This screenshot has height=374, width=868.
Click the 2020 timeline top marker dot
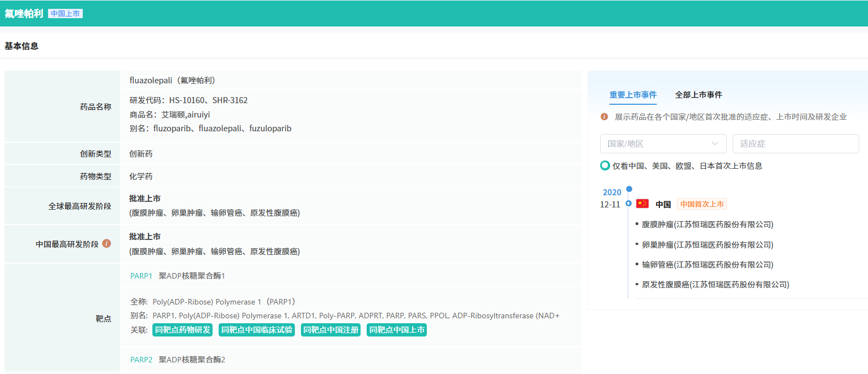[x=629, y=189]
